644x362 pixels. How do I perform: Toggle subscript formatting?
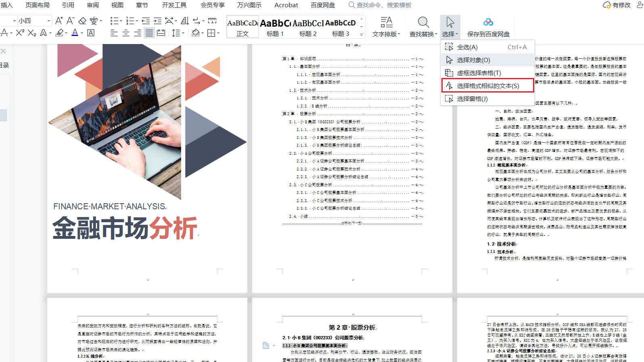pos(32,33)
